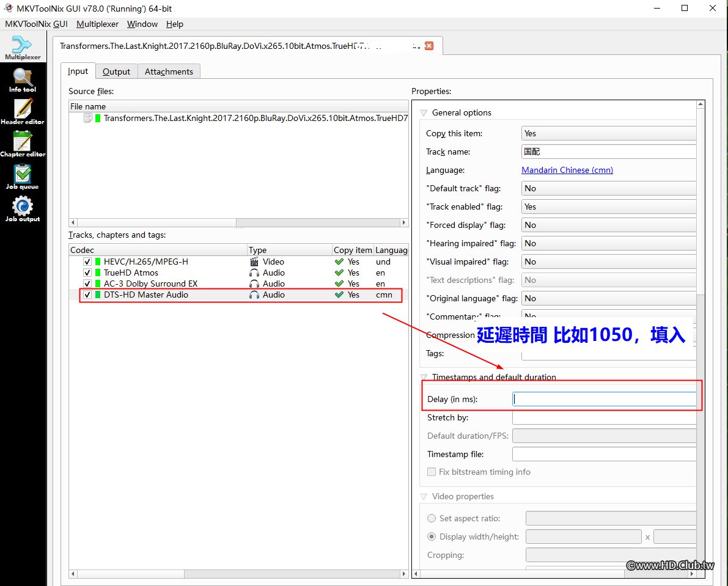Collapse Timestamps and default duration section

coord(424,377)
